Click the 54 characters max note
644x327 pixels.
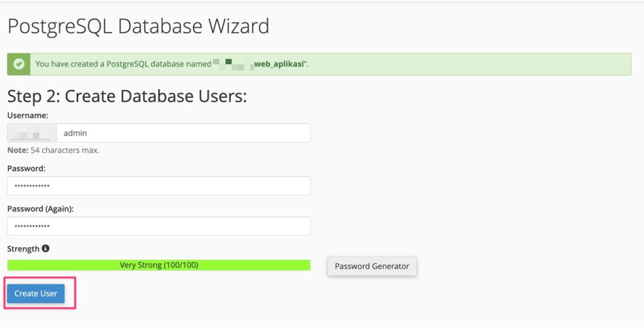[x=65, y=150]
